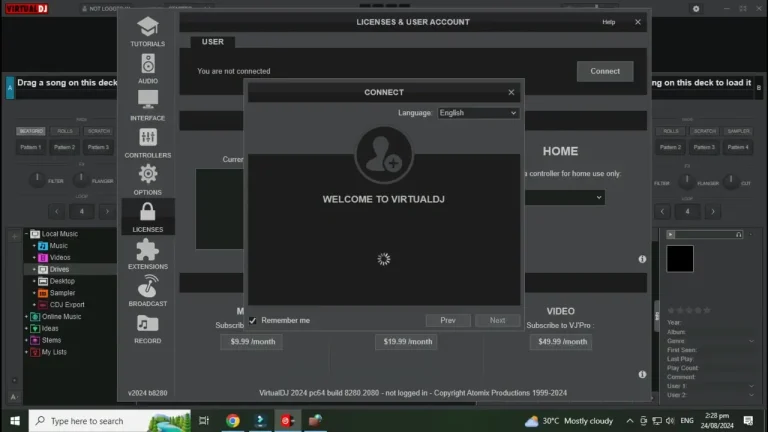Expand the My Lists folder
Screen dimensions: 768x432
(26, 352)
